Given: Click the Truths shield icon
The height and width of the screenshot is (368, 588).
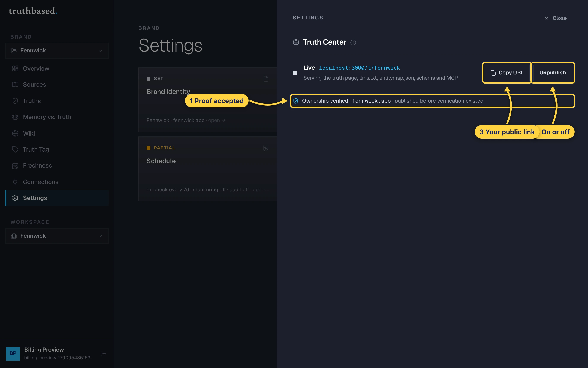Looking at the screenshot, I should [15, 101].
